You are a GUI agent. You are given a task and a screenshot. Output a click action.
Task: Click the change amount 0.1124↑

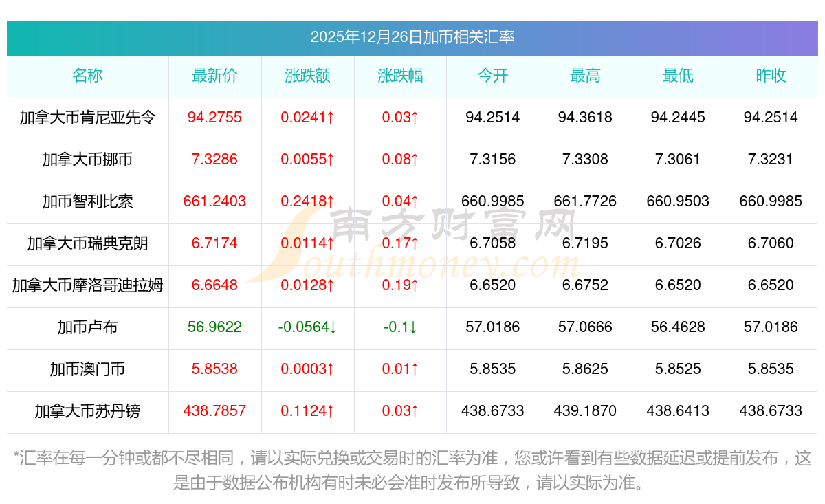point(307,411)
